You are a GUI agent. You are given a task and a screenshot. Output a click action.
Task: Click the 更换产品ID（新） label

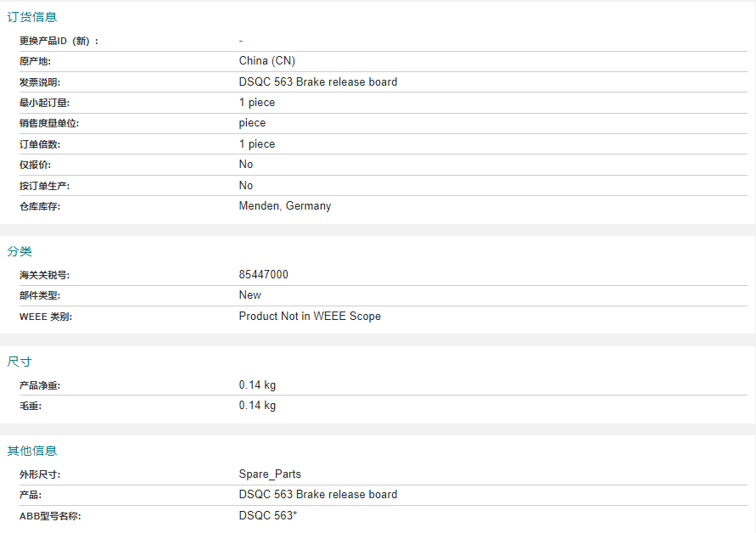pyautogui.click(x=59, y=41)
